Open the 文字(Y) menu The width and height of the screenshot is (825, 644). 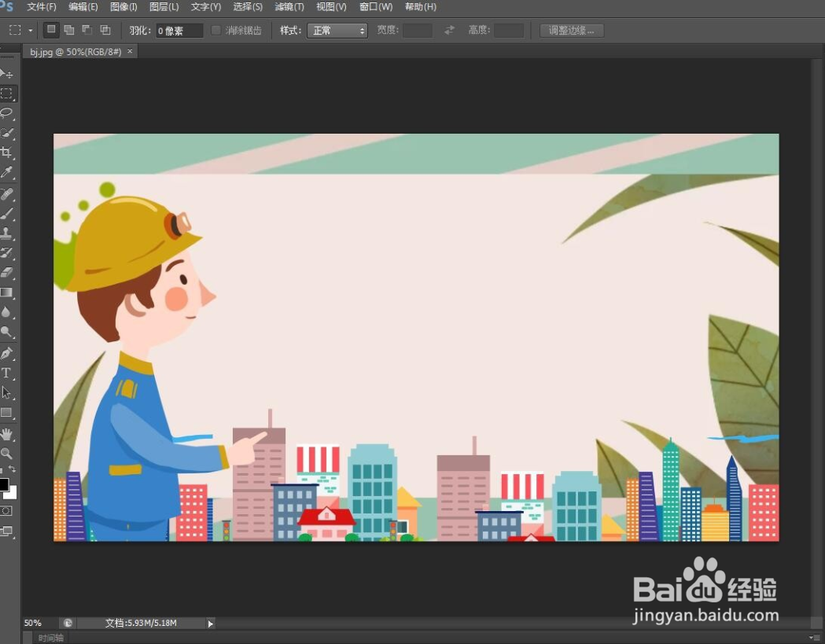pyautogui.click(x=206, y=7)
